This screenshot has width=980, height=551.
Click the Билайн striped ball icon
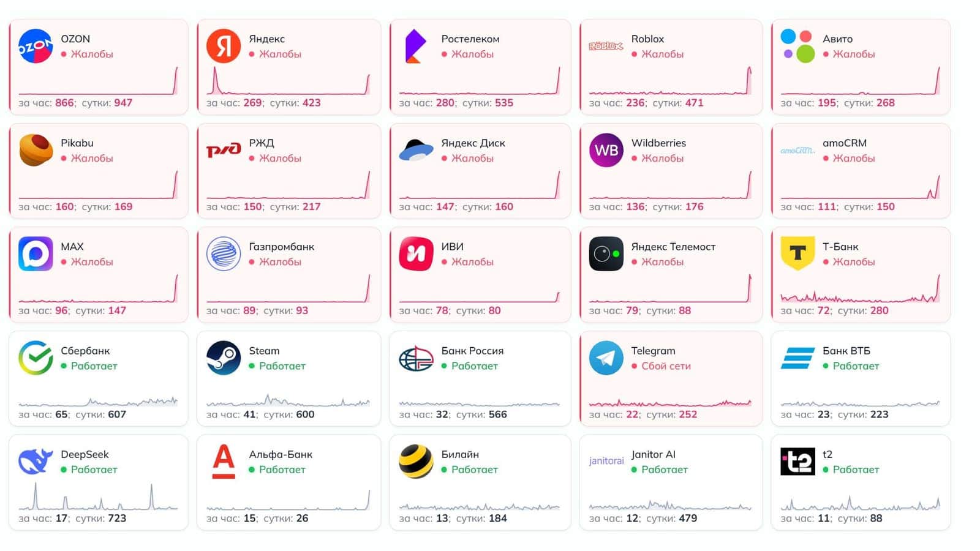click(x=416, y=461)
